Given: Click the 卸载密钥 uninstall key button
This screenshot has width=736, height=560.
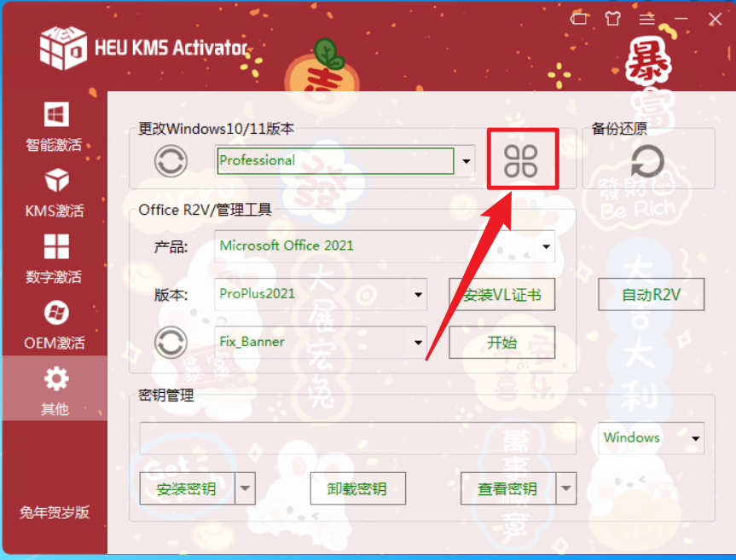Looking at the screenshot, I should pos(357,488).
